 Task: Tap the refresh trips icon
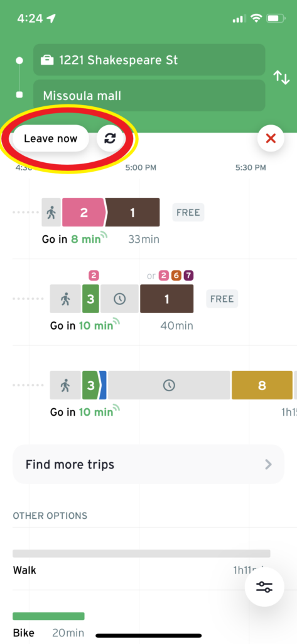(x=110, y=138)
